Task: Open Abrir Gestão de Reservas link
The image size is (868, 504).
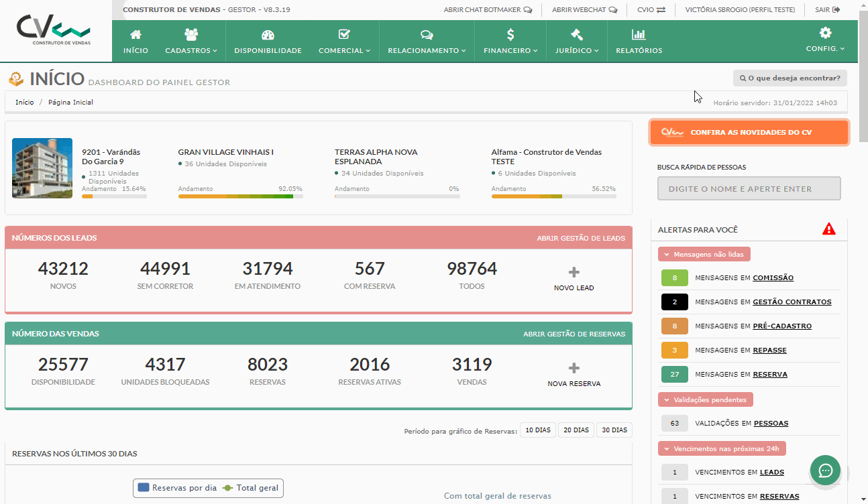Action: pyautogui.click(x=574, y=334)
